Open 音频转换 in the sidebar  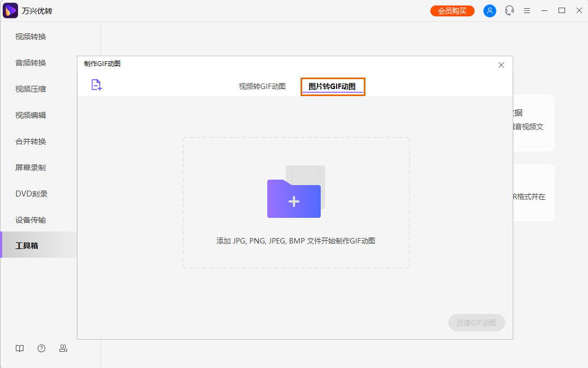coord(31,63)
